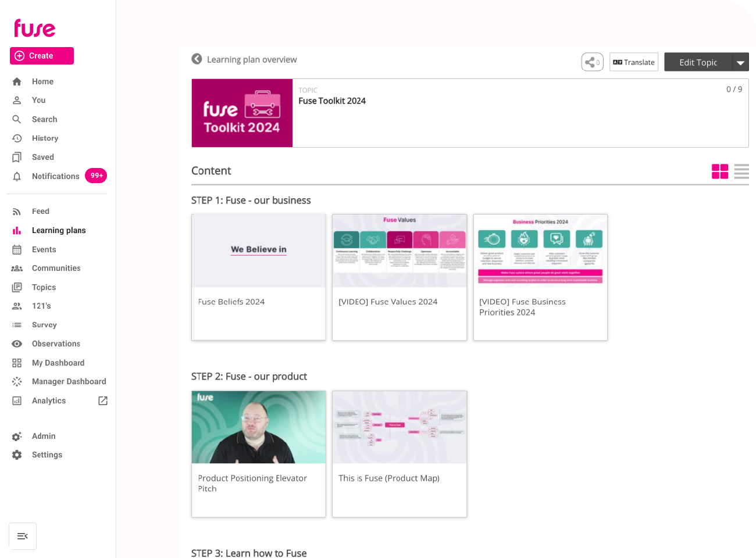Image resolution: width=756 pixels, height=558 pixels.
Task: Open the Topics icon
Action: point(17,288)
